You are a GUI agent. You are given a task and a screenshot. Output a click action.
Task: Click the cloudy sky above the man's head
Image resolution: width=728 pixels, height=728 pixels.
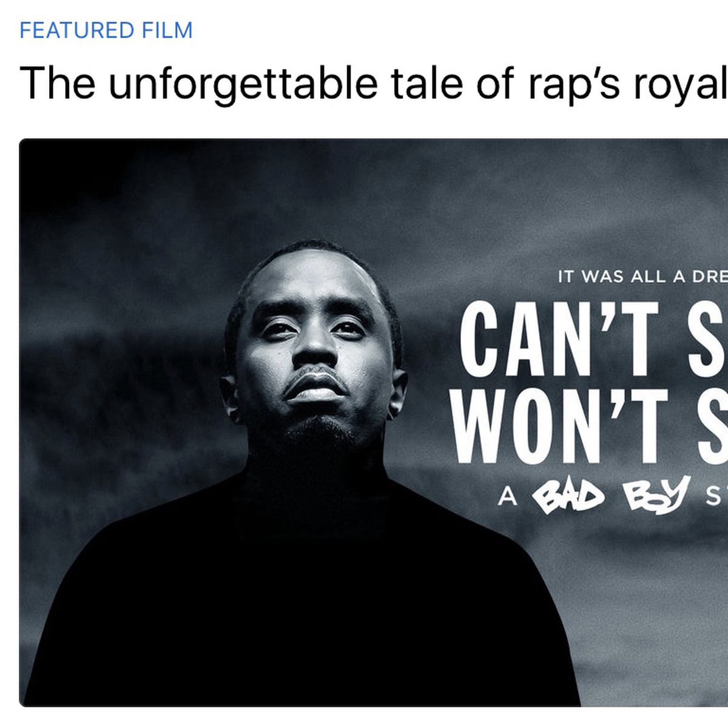(x=303, y=194)
